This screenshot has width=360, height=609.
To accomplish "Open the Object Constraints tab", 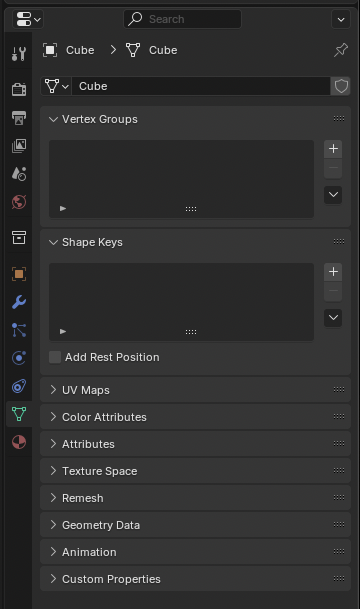I will pyautogui.click(x=19, y=386).
